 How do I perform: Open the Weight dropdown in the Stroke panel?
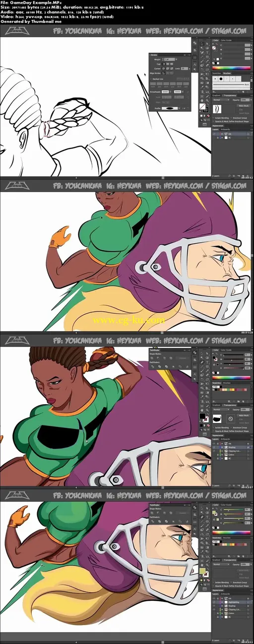click(x=176, y=59)
